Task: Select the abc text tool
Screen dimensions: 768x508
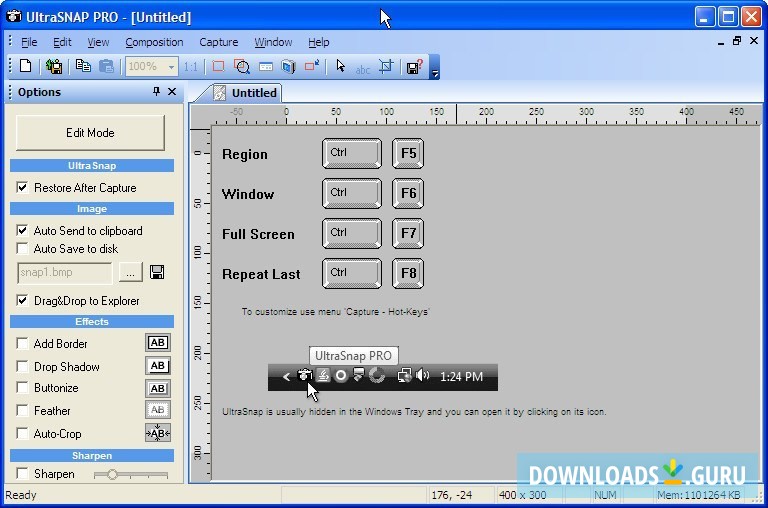Action: pyautogui.click(x=362, y=69)
